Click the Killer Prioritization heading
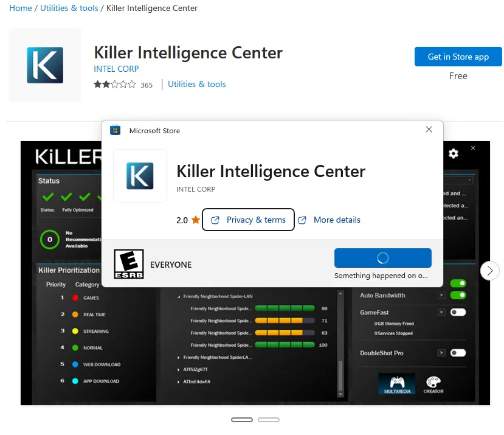 click(x=69, y=270)
